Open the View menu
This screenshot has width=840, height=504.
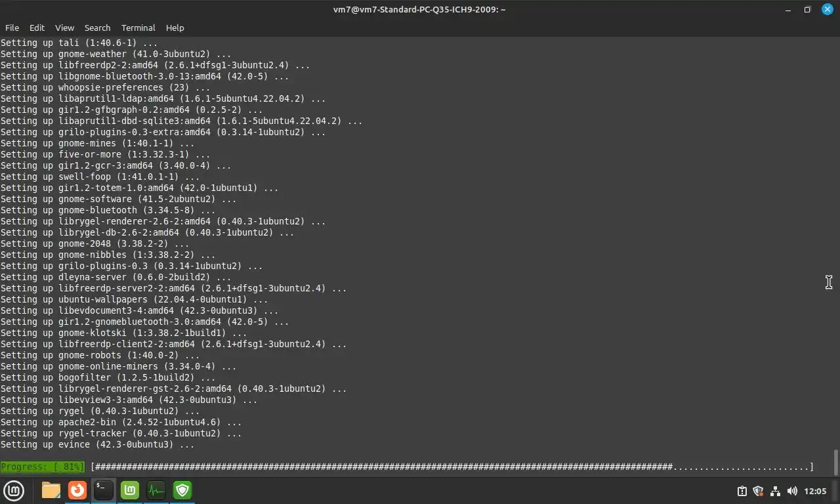64,28
